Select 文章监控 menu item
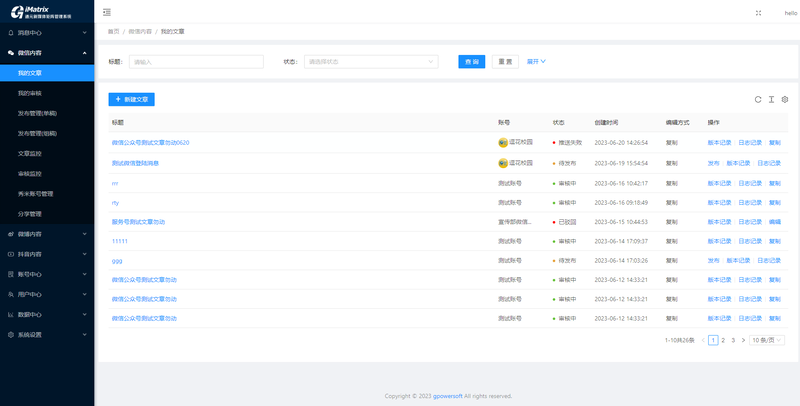The image size is (800, 406). [31, 153]
